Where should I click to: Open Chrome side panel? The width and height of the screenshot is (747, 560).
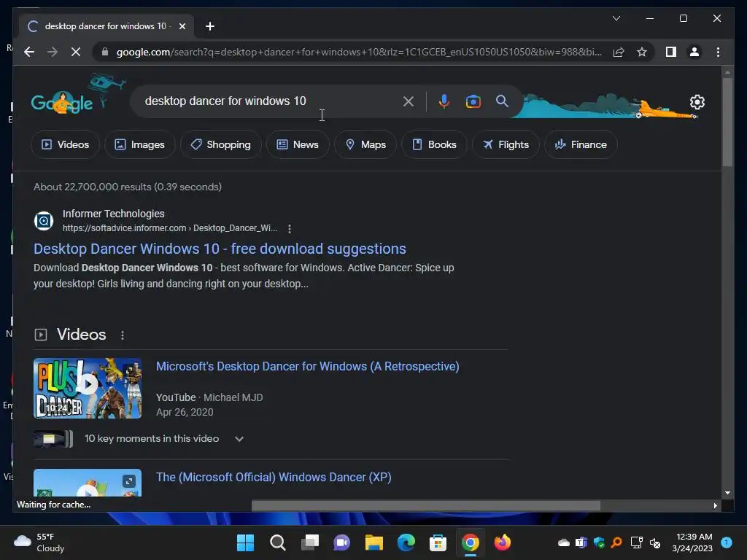671,52
